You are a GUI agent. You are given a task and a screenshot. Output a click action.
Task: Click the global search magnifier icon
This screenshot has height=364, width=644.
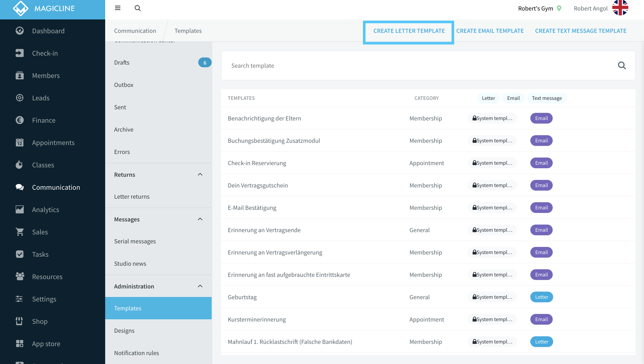point(138,8)
